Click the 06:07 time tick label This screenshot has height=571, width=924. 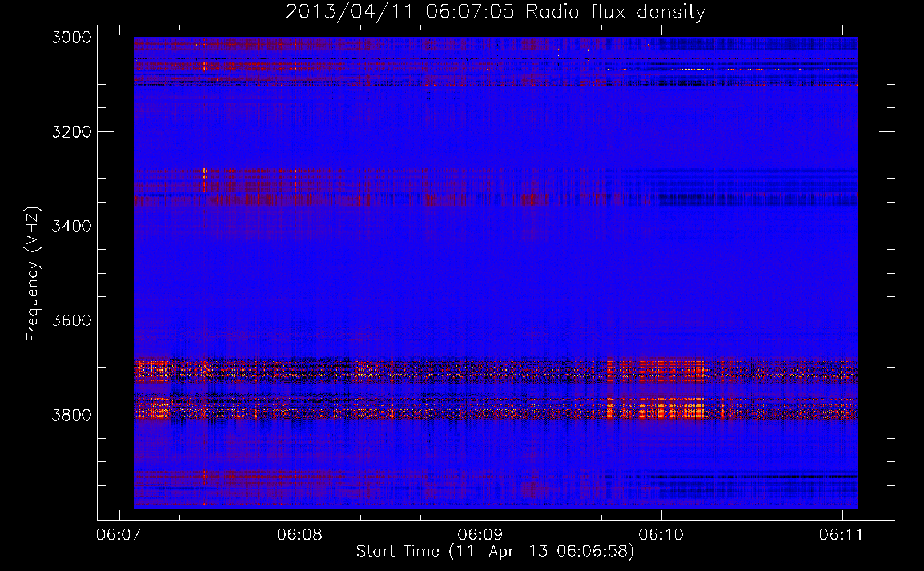tap(119, 534)
